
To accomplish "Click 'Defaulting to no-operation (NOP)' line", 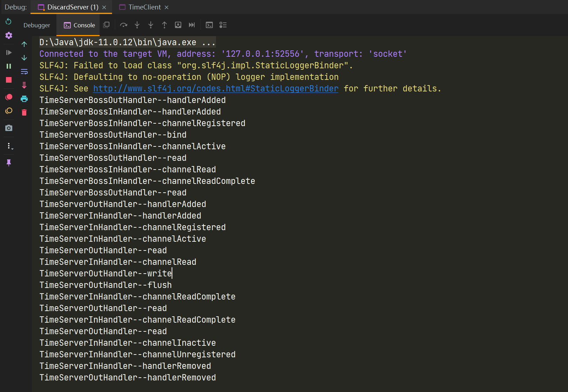I will click(189, 77).
